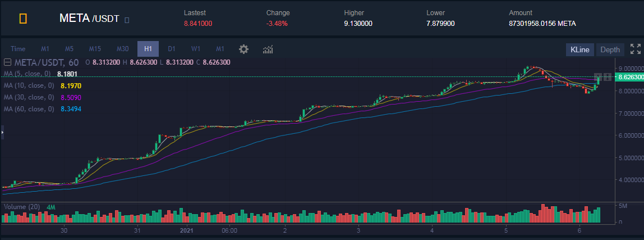Click the MA (5, close, 0) legend
The width and height of the screenshot is (644, 240).
(x=27, y=74)
